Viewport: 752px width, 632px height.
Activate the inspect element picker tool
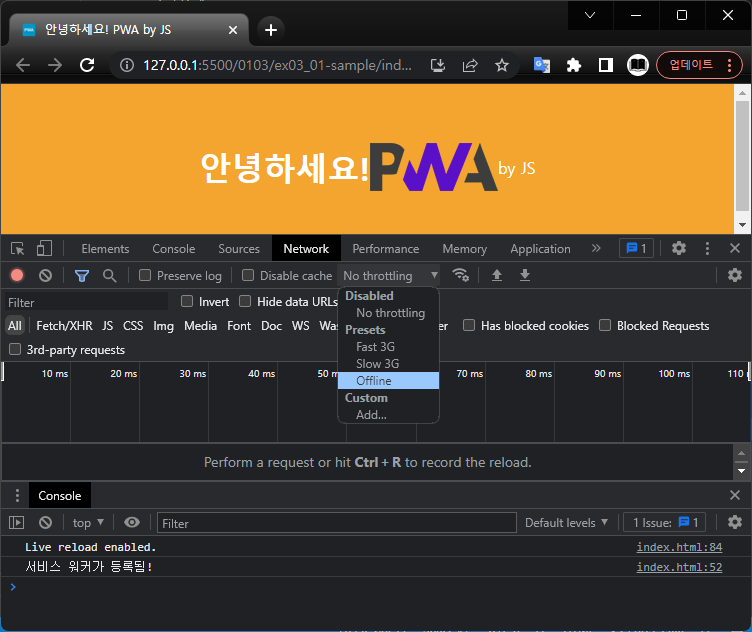coord(18,248)
